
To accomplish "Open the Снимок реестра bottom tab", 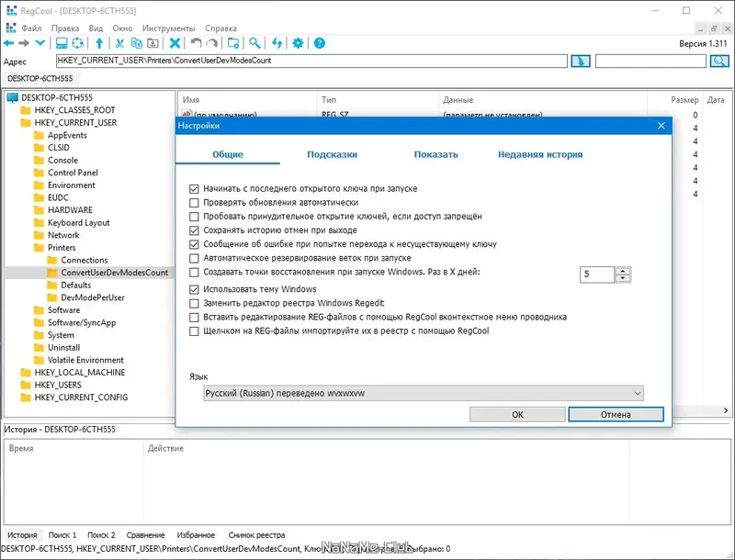I will click(x=257, y=534).
